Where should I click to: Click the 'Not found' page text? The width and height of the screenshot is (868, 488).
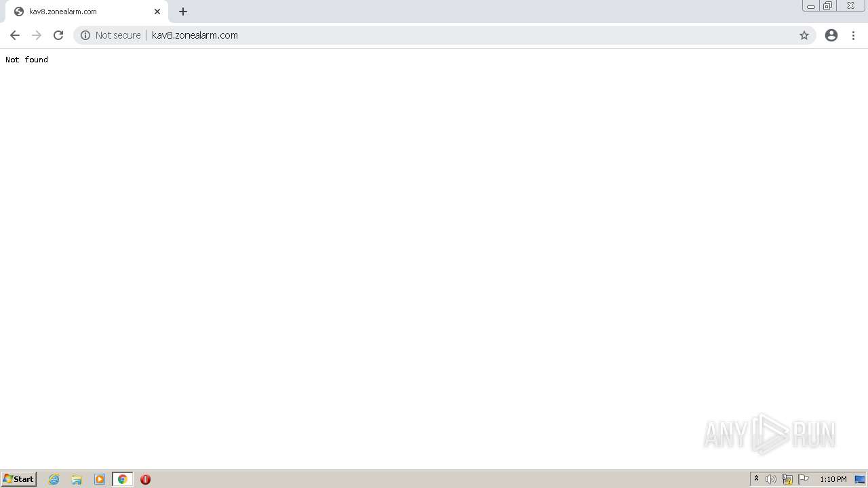point(26,60)
